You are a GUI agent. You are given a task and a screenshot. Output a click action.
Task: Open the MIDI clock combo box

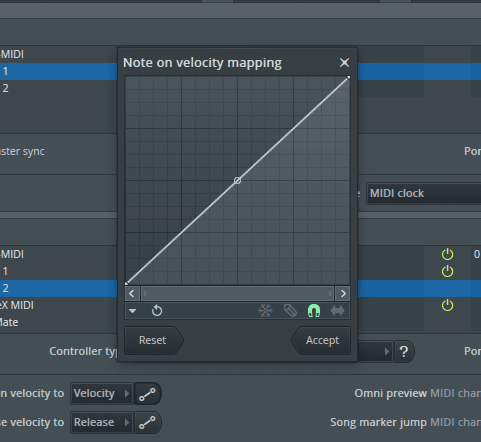(x=424, y=193)
